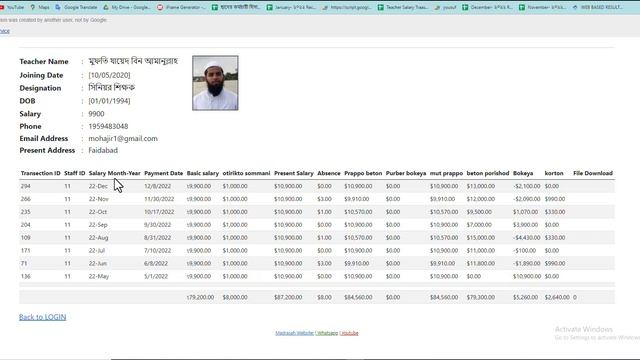Click the -$4,430.00 Bokeya cell
The image size is (640, 360).
click(x=527, y=238)
